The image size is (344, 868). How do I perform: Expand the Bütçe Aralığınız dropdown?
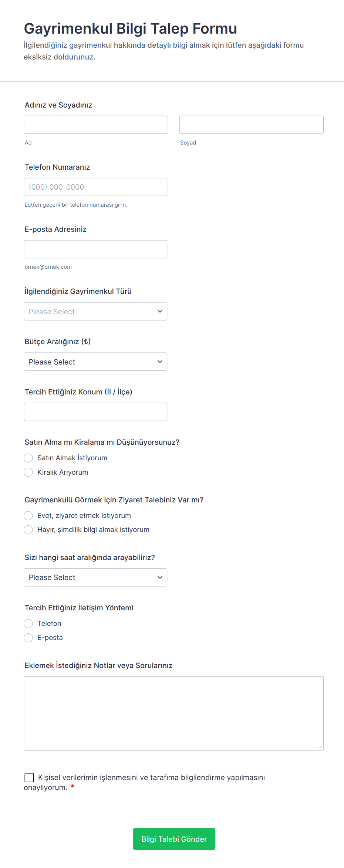point(95,362)
